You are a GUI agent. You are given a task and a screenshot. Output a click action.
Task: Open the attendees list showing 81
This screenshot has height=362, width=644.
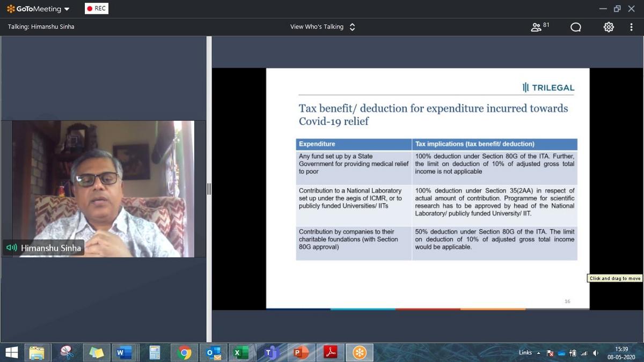[540, 27]
